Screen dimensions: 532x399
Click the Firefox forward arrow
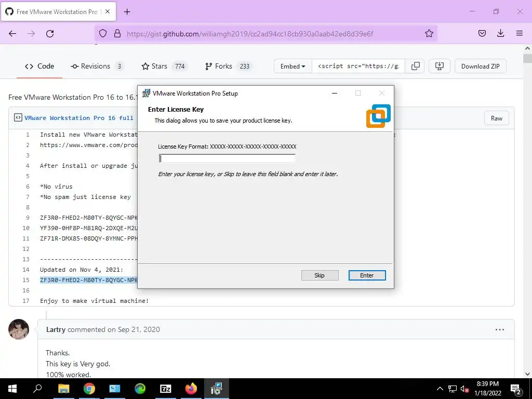click(x=31, y=34)
